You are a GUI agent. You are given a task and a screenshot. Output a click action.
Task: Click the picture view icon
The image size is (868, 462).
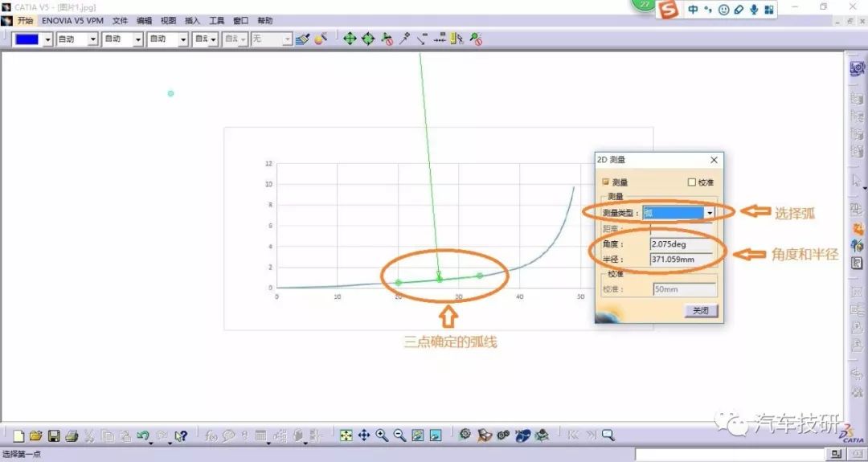pos(436,435)
